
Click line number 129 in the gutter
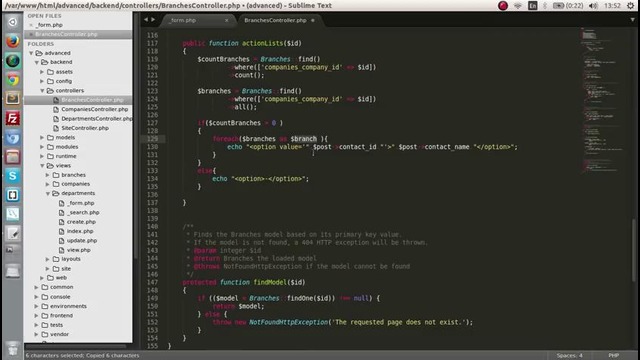click(152, 139)
